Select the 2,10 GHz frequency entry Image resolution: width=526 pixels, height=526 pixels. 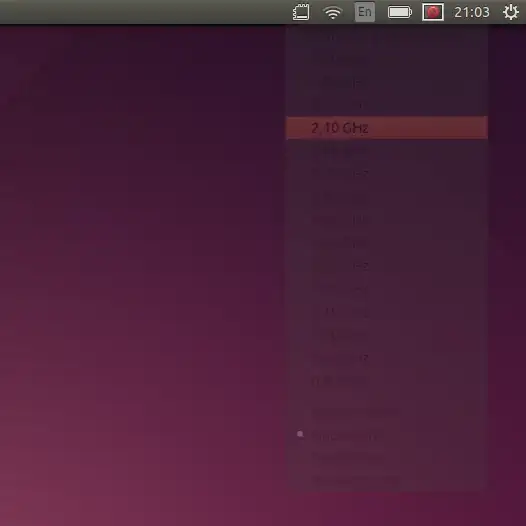pos(387,128)
